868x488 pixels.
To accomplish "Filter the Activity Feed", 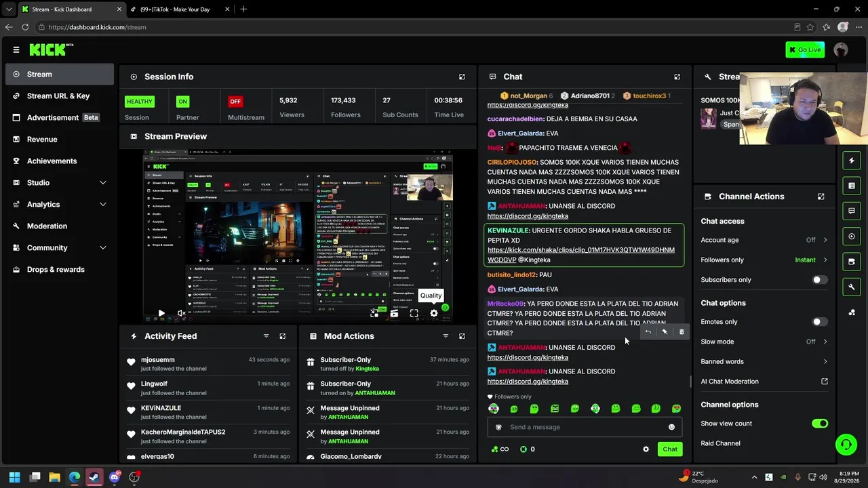I will [266, 336].
